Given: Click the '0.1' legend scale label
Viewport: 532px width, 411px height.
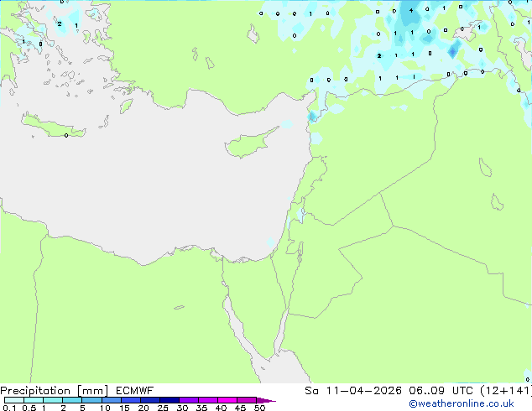Looking at the screenshot, I should (x=9, y=408).
